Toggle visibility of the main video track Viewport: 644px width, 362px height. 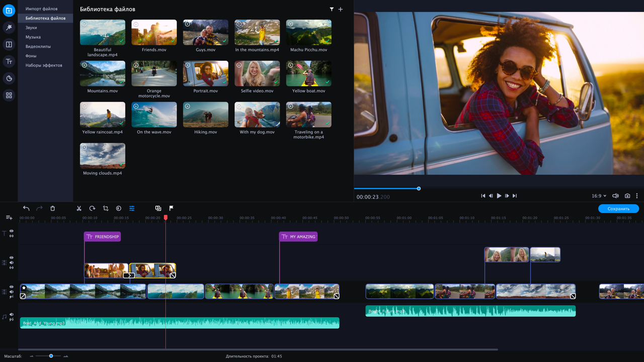[12, 287]
